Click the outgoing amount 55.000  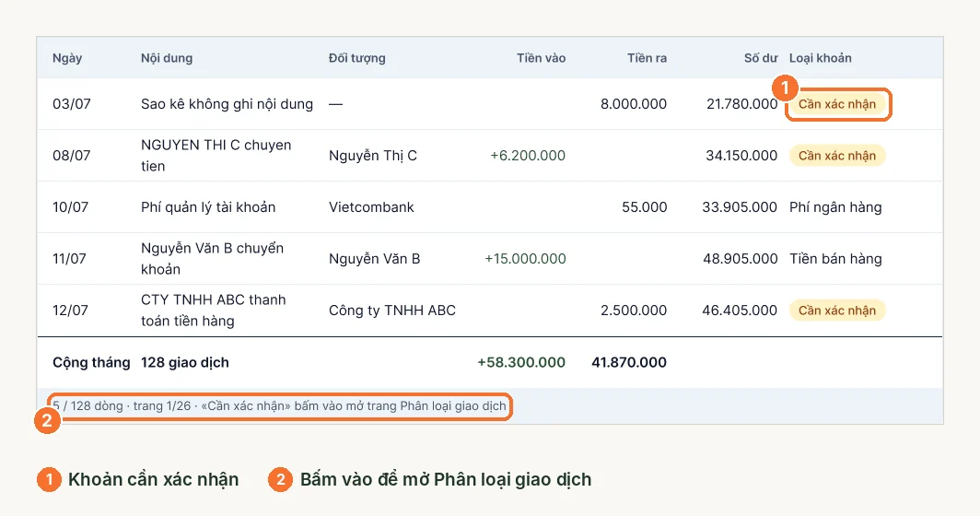tap(645, 207)
